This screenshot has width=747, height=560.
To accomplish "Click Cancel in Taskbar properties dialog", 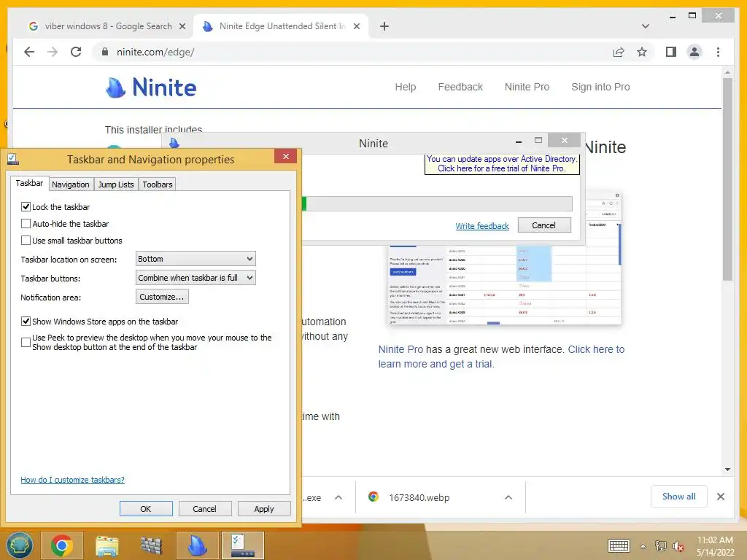I will coord(204,508).
